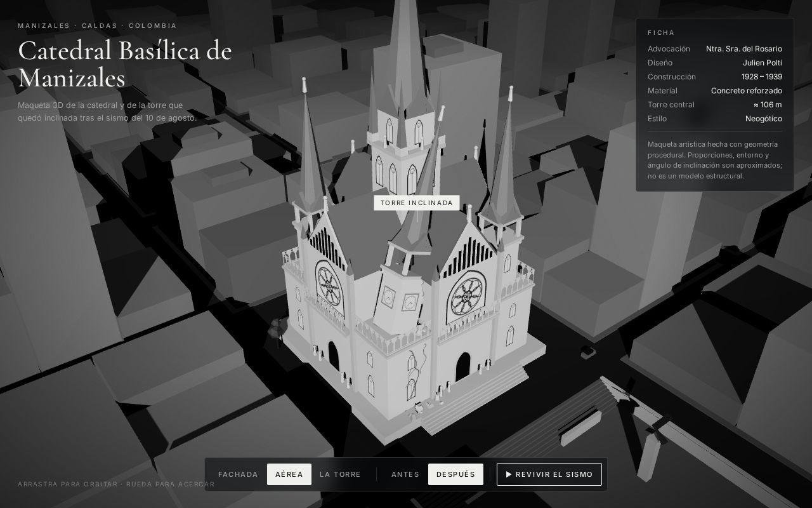812x508 pixels.
Task: Click the Torre central label
Action: point(671,105)
